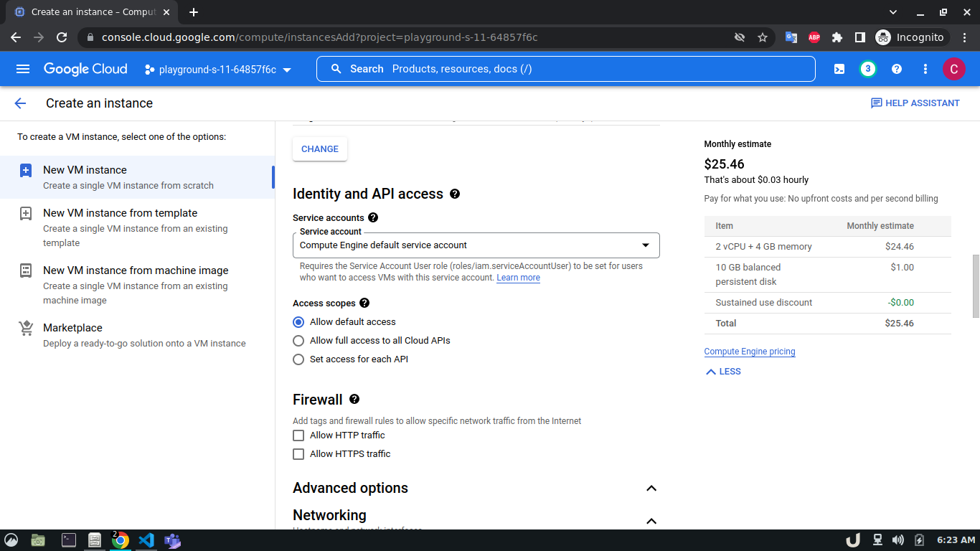Select New VM instance from machine image
Screen dimensions: 980x551
[136, 285]
